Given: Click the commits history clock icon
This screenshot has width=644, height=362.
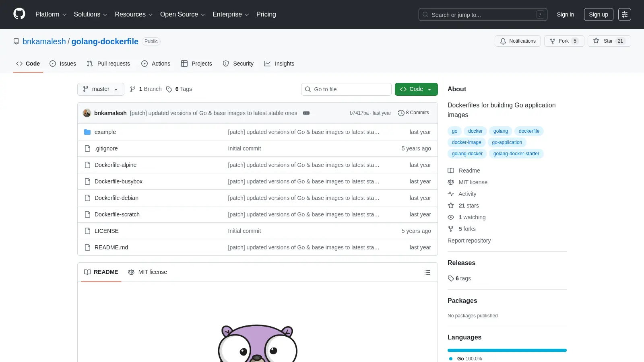Looking at the screenshot, I should 401,113.
